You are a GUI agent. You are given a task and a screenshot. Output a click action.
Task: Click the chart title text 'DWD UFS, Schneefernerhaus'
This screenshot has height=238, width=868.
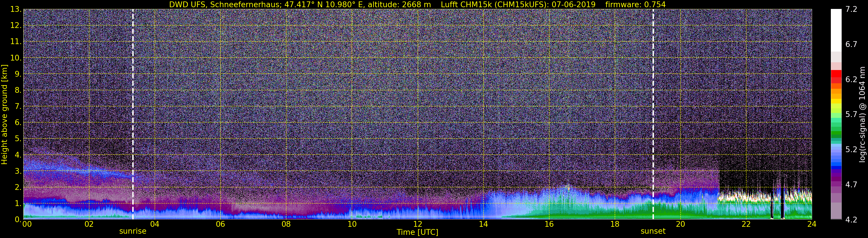tap(224, 4)
